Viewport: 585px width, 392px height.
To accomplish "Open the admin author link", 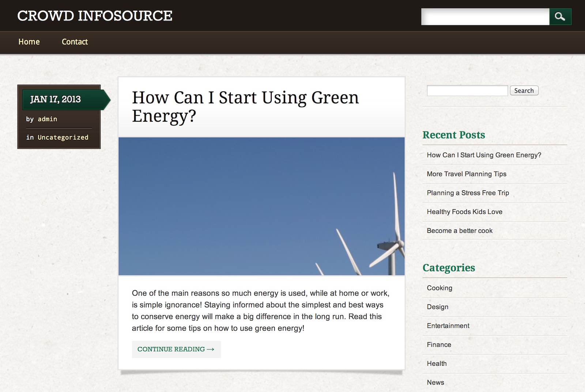I will pos(47,119).
